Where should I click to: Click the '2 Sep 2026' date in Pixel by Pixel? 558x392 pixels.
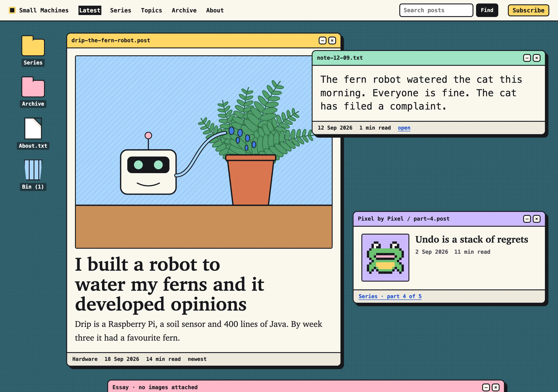pyautogui.click(x=432, y=252)
